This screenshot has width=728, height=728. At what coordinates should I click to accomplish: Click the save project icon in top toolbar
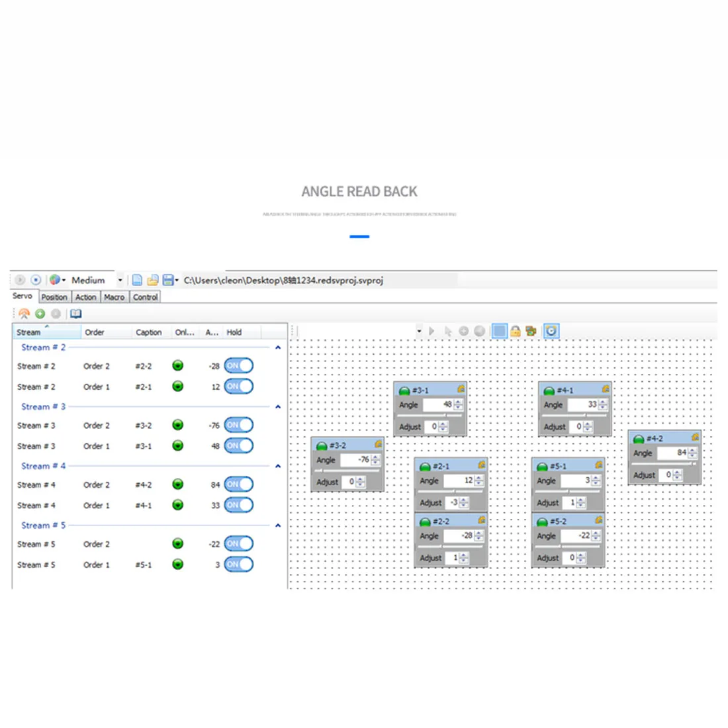coord(167,280)
